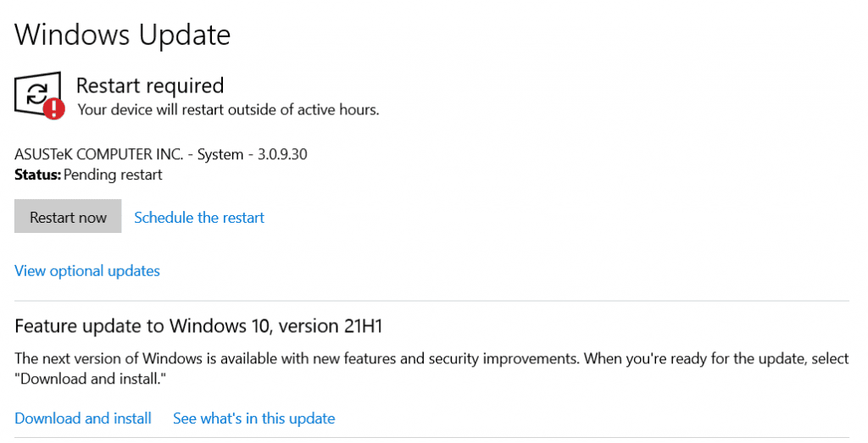Click the bold Status: label
The image size is (868, 443).
point(37,174)
